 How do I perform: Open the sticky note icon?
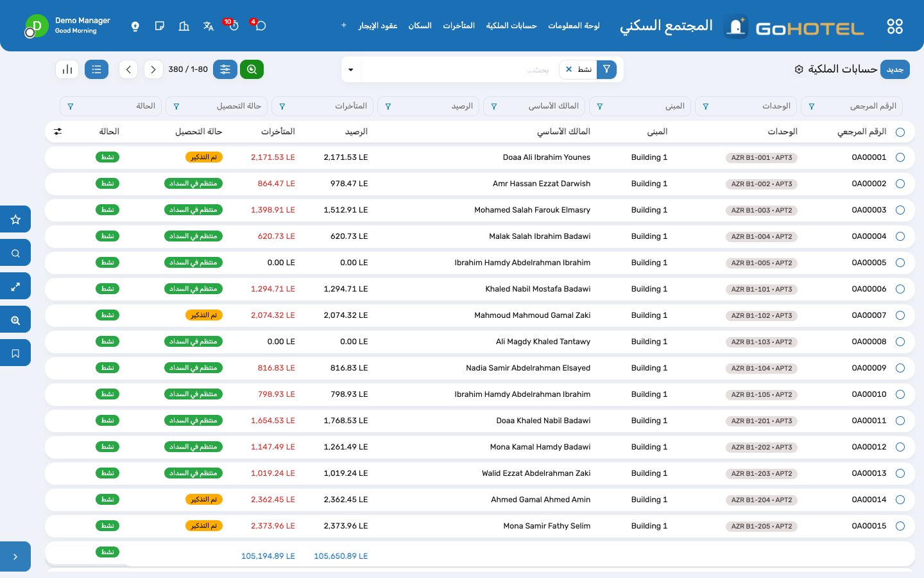pyautogui.click(x=160, y=26)
